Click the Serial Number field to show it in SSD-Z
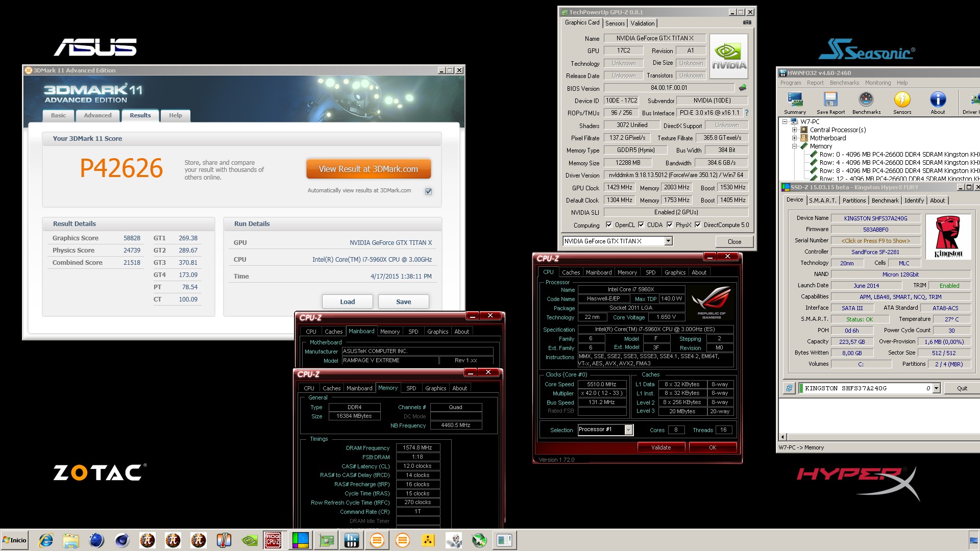 pos(875,241)
